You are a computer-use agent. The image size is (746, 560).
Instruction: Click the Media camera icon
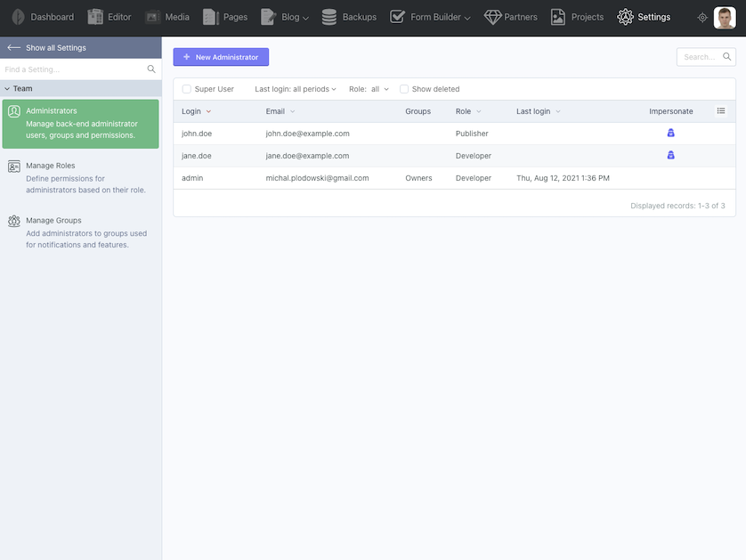[153, 17]
